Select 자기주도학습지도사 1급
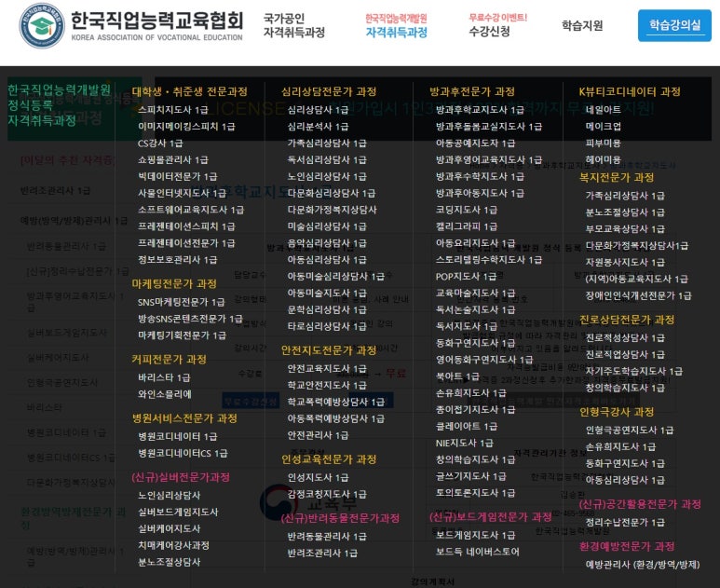The image size is (720, 588). point(633,371)
